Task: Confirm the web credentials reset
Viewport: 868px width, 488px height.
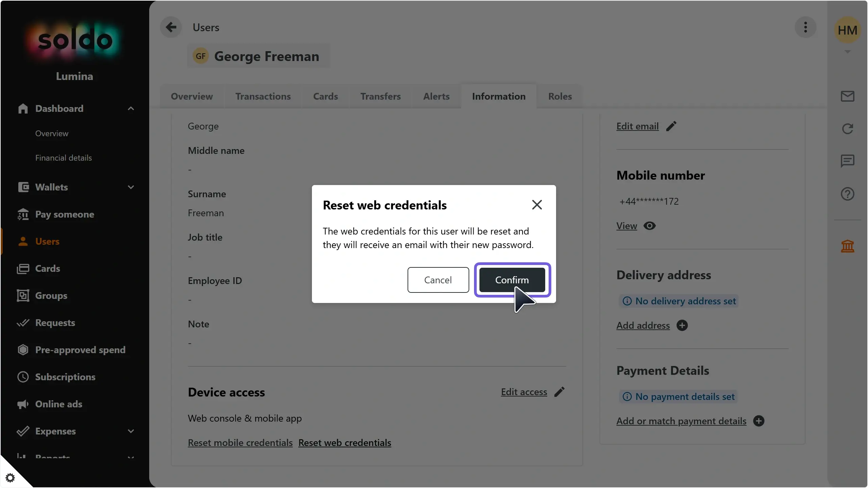Action: pos(512,280)
